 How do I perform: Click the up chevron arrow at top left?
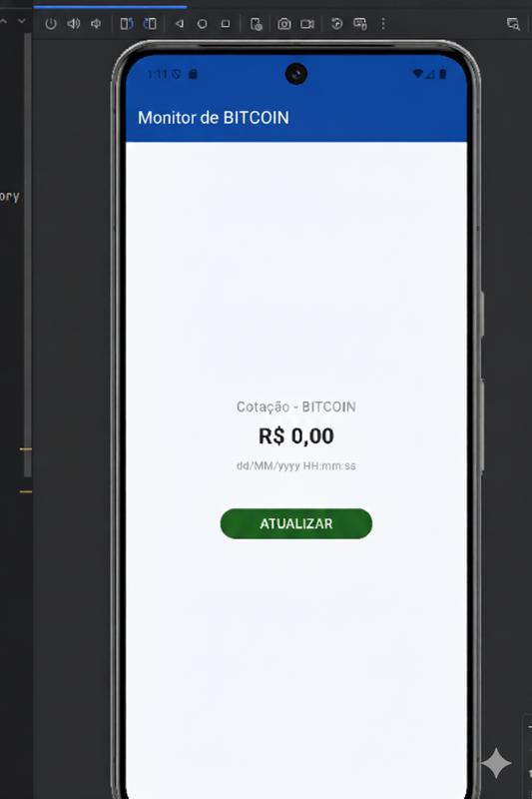pos(4,21)
